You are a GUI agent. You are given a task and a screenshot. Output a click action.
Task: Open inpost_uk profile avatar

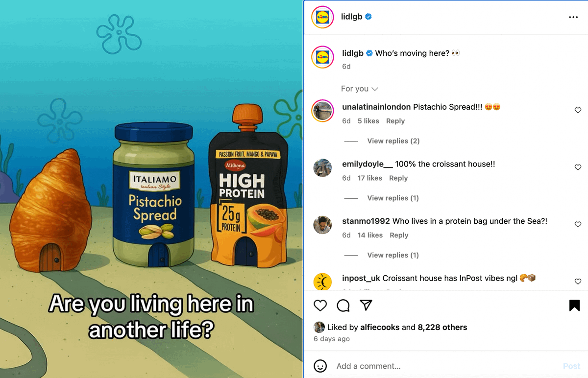pos(322,282)
